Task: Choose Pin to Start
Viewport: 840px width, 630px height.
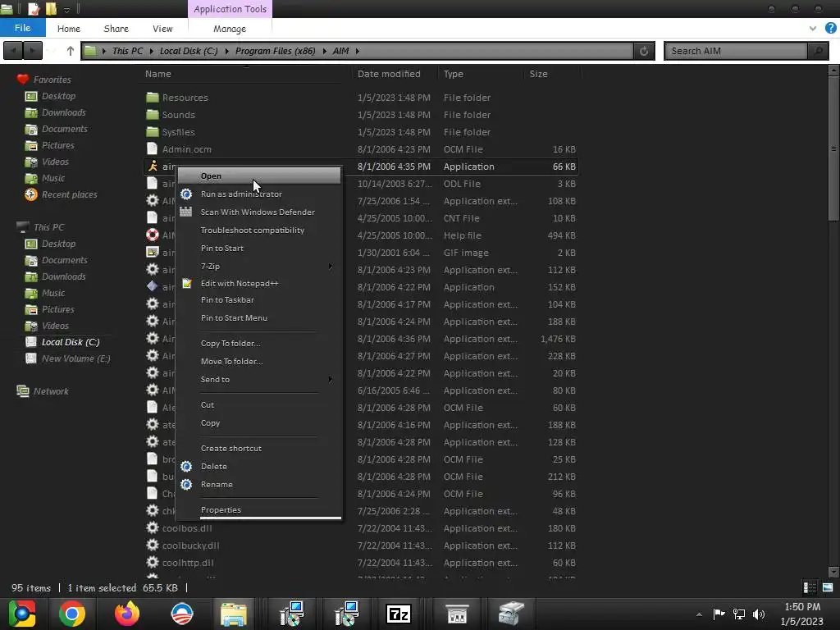Action: pyautogui.click(x=259, y=248)
